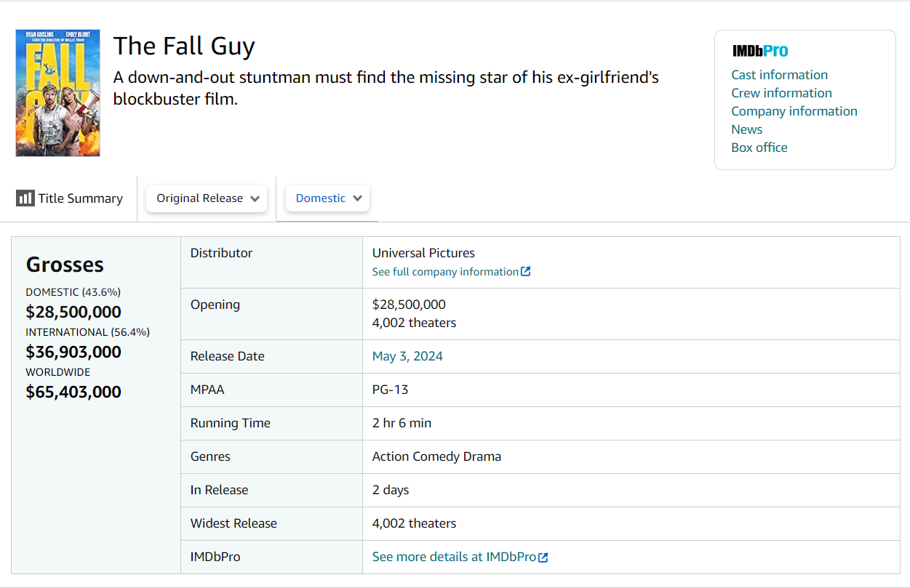
Task: Open the Original Release dropdown
Action: (207, 198)
